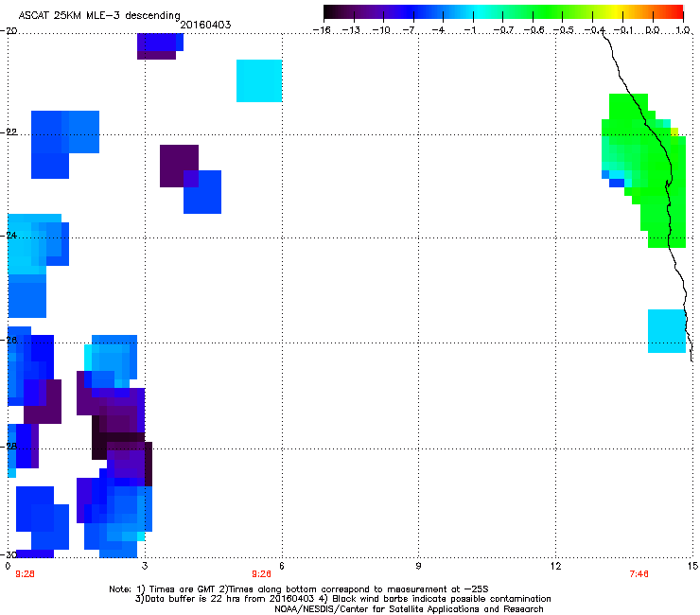The image size is (700, 615).
Task: Select the '-1' color bar tick label
Action: pos(470,30)
